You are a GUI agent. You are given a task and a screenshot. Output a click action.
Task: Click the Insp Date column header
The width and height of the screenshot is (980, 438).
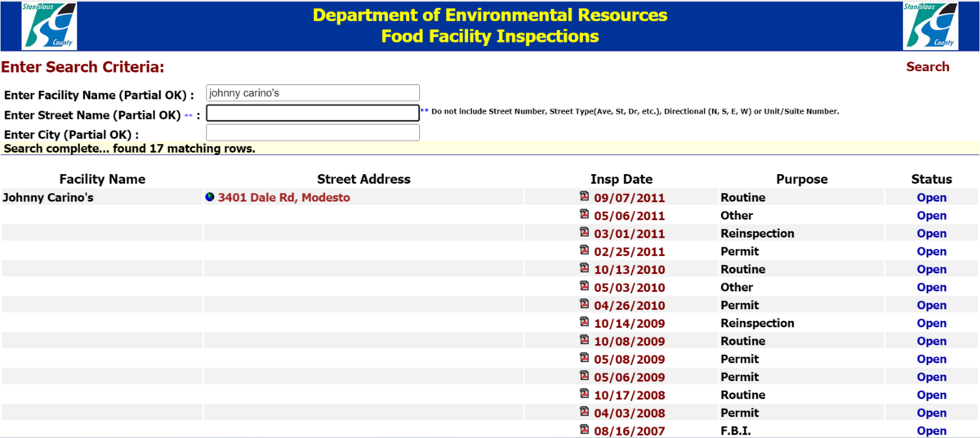[x=621, y=179]
